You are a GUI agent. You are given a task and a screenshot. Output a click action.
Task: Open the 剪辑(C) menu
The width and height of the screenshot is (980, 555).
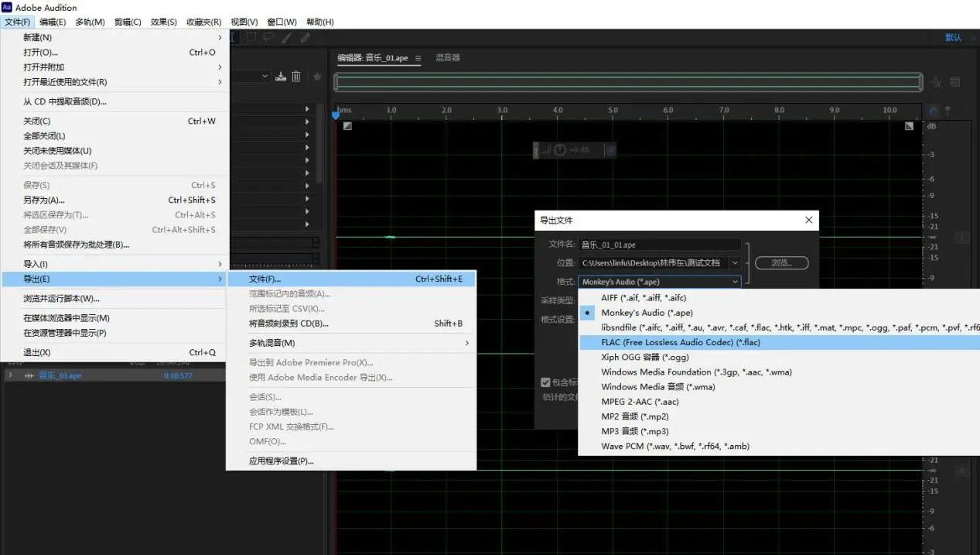[128, 22]
